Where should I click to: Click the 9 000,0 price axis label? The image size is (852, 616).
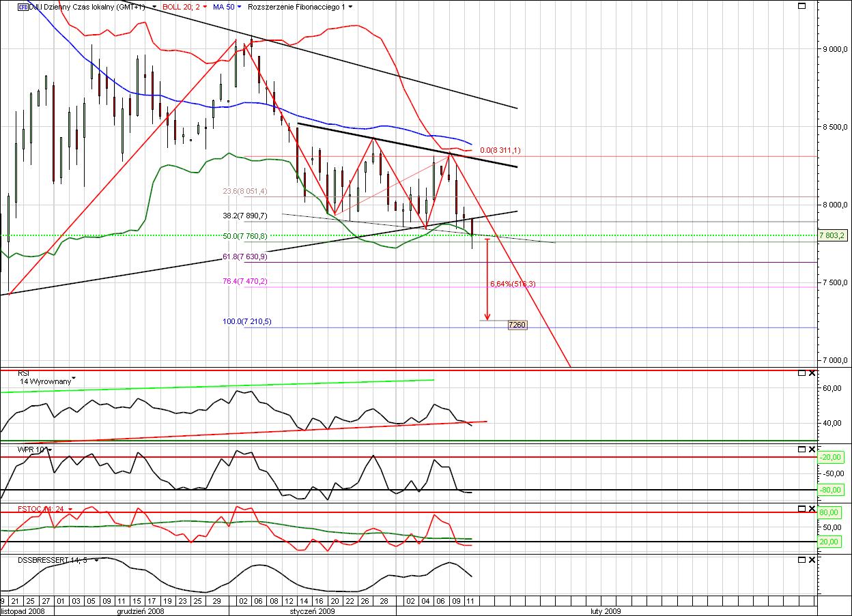pos(836,49)
